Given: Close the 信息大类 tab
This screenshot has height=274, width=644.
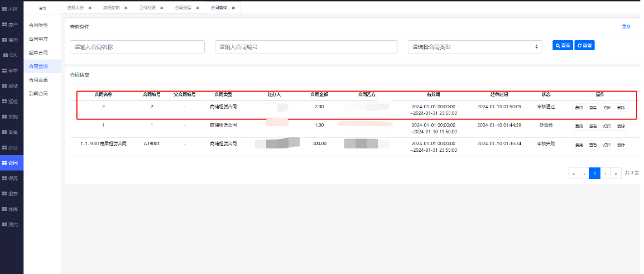Looking at the screenshot, I should [90, 8].
